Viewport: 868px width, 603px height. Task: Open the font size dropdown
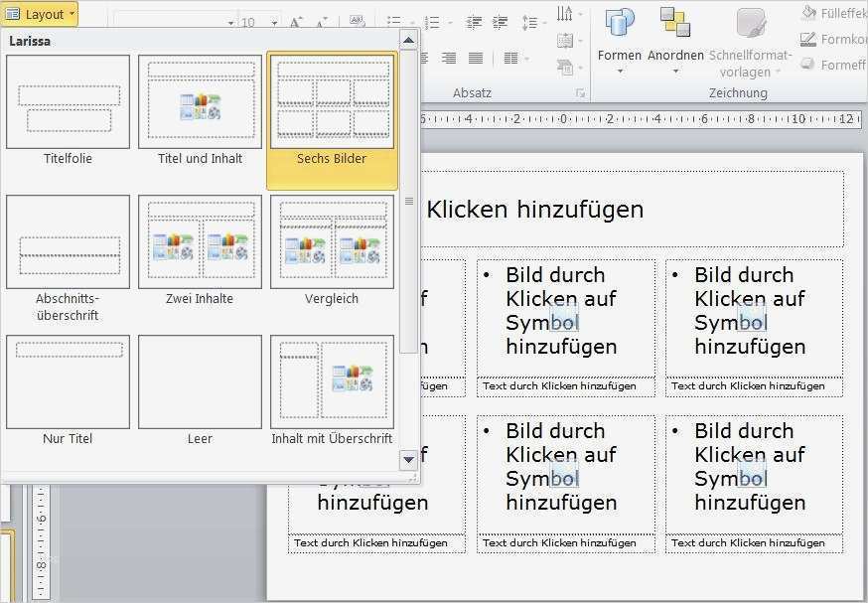pos(273,22)
